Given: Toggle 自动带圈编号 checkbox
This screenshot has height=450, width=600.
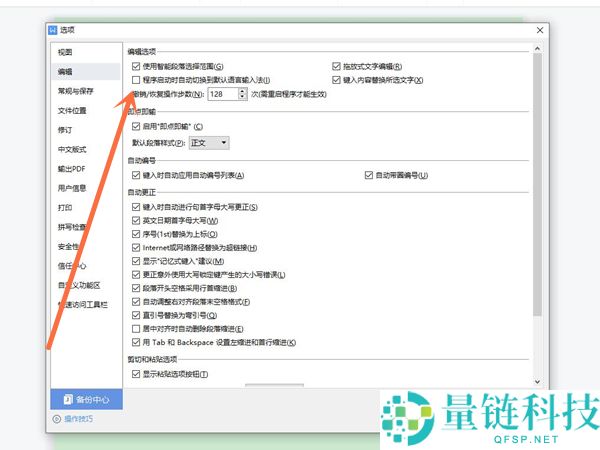Looking at the screenshot, I should pyautogui.click(x=369, y=175).
